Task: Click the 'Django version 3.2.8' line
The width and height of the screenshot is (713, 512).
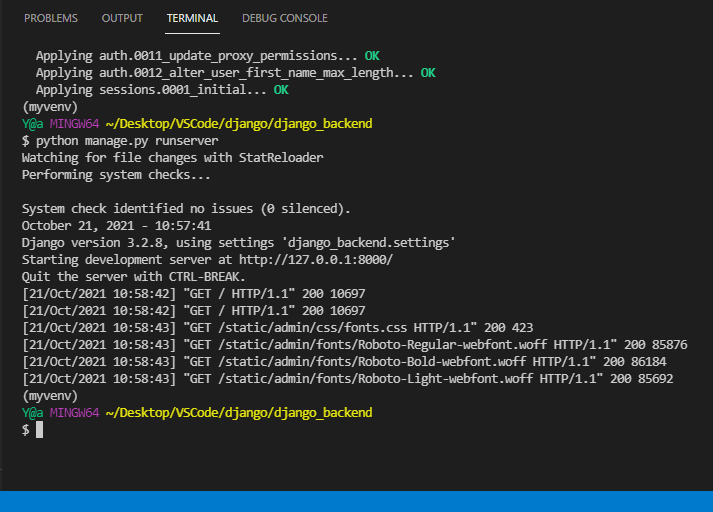Action: (x=238, y=243)
